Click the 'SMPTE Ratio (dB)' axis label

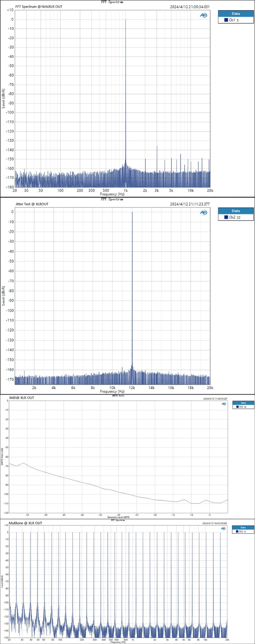click(2, 457)
